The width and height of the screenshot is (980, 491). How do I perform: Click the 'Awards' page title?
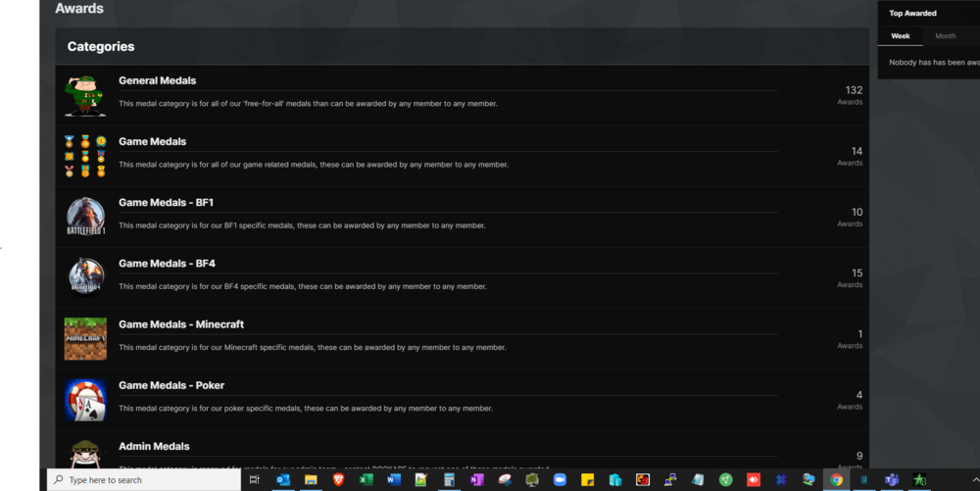[79, 8]
